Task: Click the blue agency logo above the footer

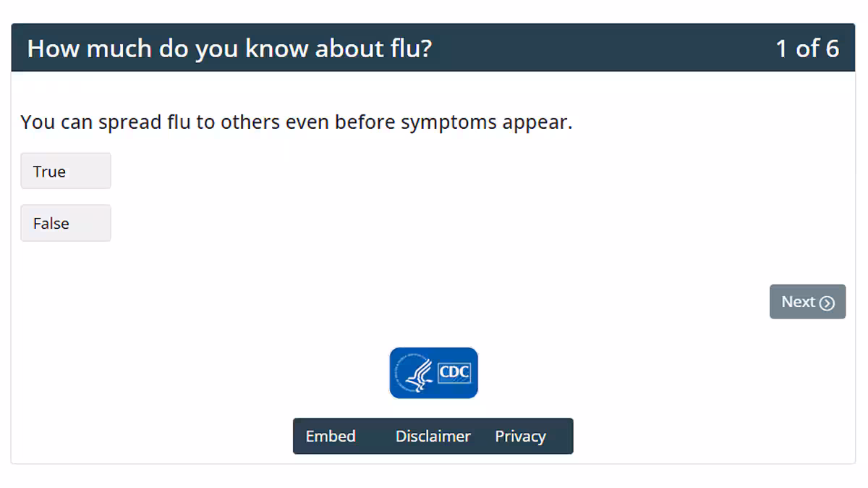Action: pos(433,373)
